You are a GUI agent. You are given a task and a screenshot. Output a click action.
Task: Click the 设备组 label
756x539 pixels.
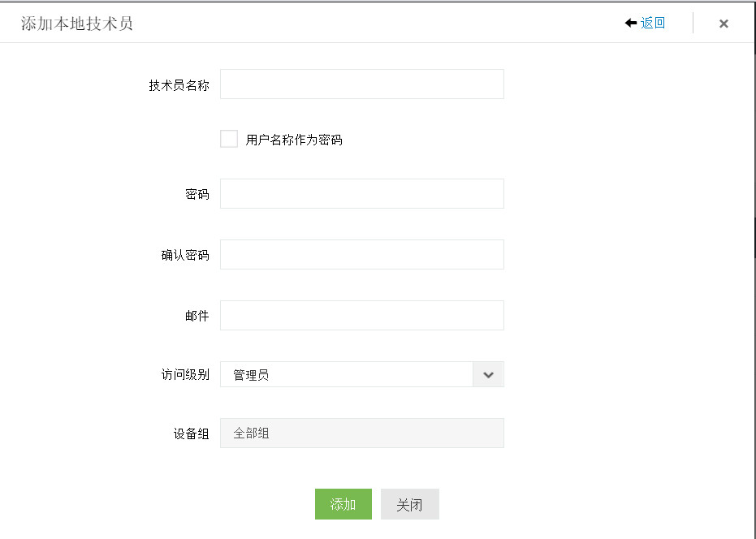tap(191, 433)
